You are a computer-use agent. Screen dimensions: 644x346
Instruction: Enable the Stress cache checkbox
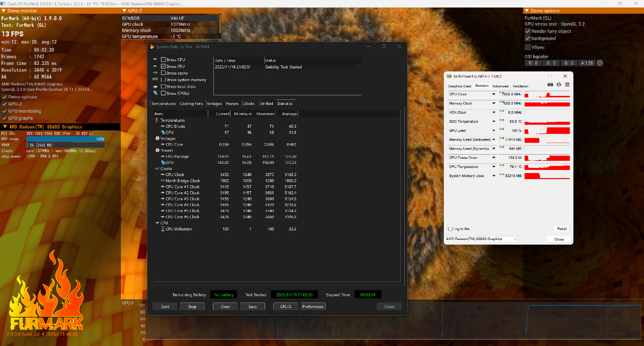pyautogui.click(x=163, y=73)
